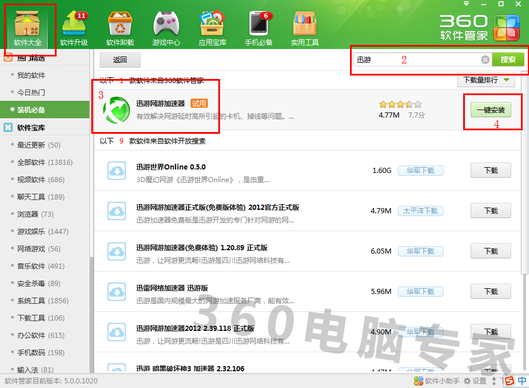
Task: Select 视频软件 (686) category
Action: point(41,179)
